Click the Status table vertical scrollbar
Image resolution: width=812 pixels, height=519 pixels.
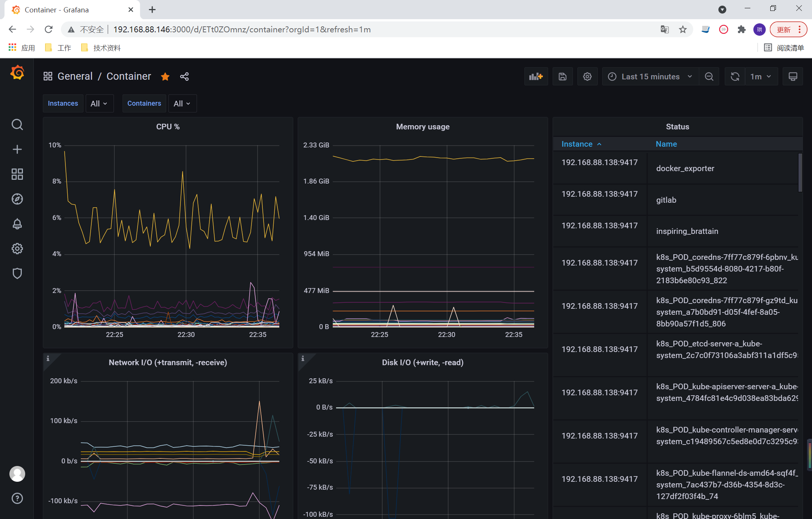(800, 172)
